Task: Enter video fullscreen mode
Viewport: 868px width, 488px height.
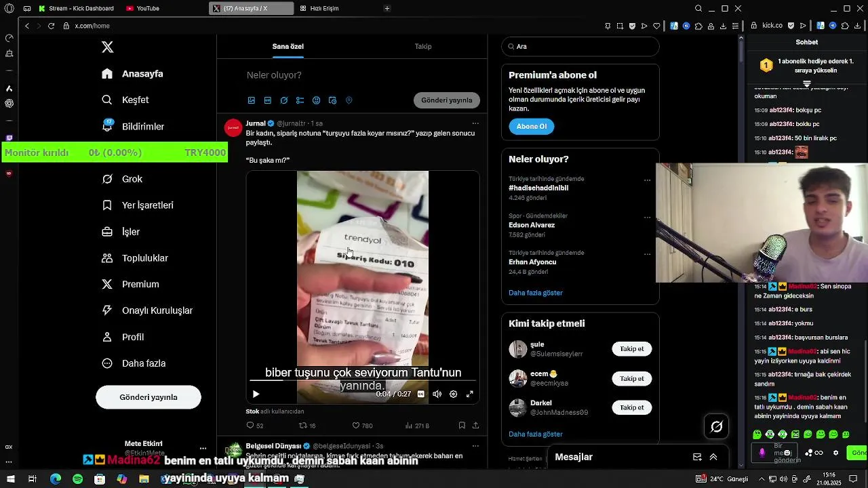Action: [469, 394]
